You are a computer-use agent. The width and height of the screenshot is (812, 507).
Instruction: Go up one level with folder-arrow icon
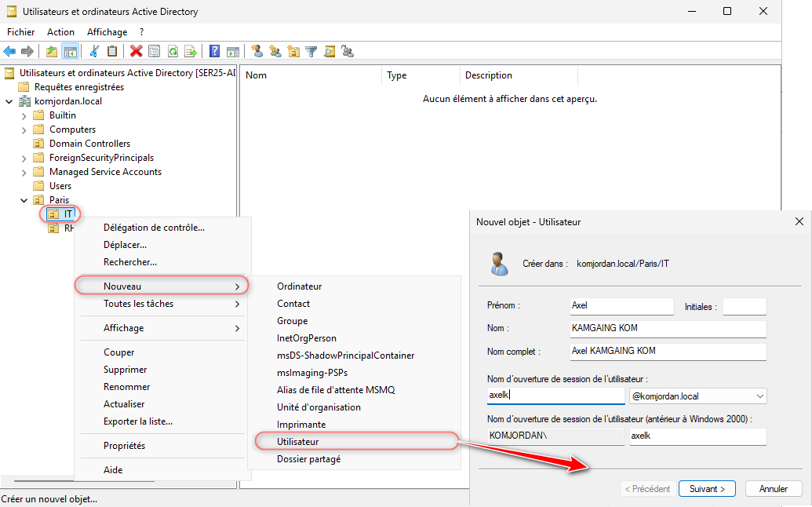pyautogui.click(x=52, y=51)
